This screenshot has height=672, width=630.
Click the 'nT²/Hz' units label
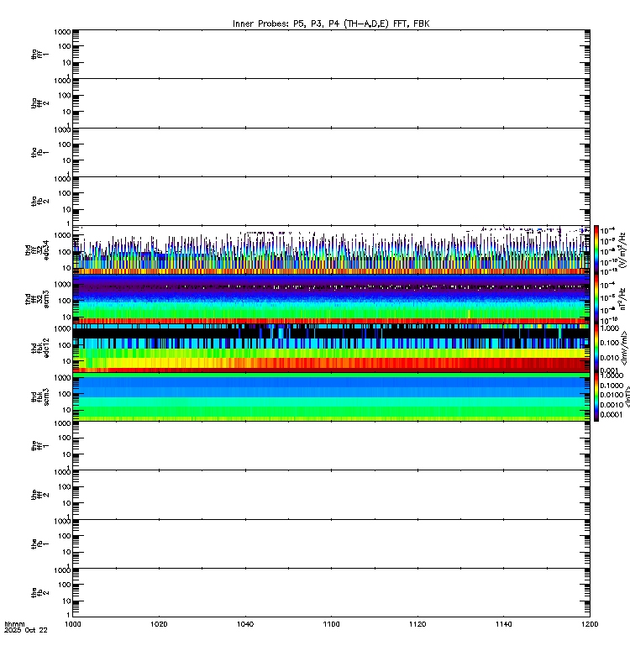point(622,299)
